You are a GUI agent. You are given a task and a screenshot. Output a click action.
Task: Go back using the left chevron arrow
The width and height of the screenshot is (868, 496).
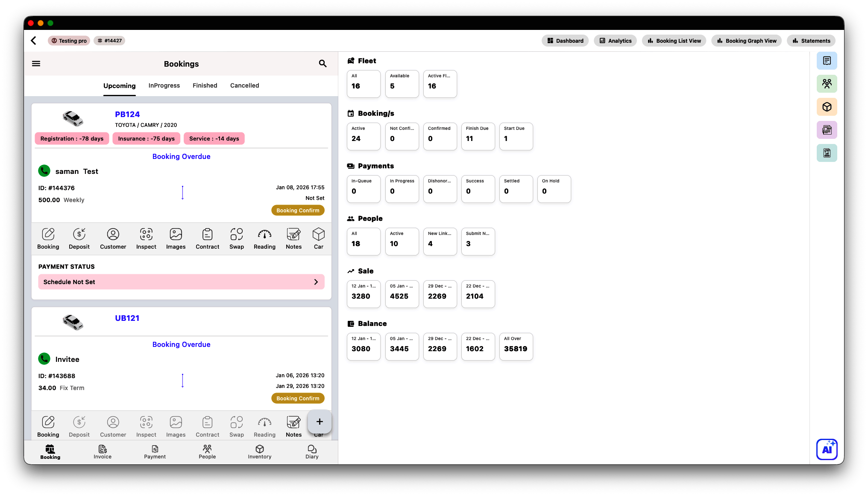tap(34, 41)
